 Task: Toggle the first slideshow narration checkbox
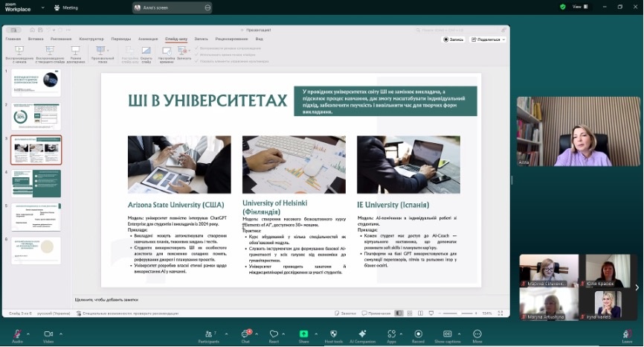click(197, 48)
